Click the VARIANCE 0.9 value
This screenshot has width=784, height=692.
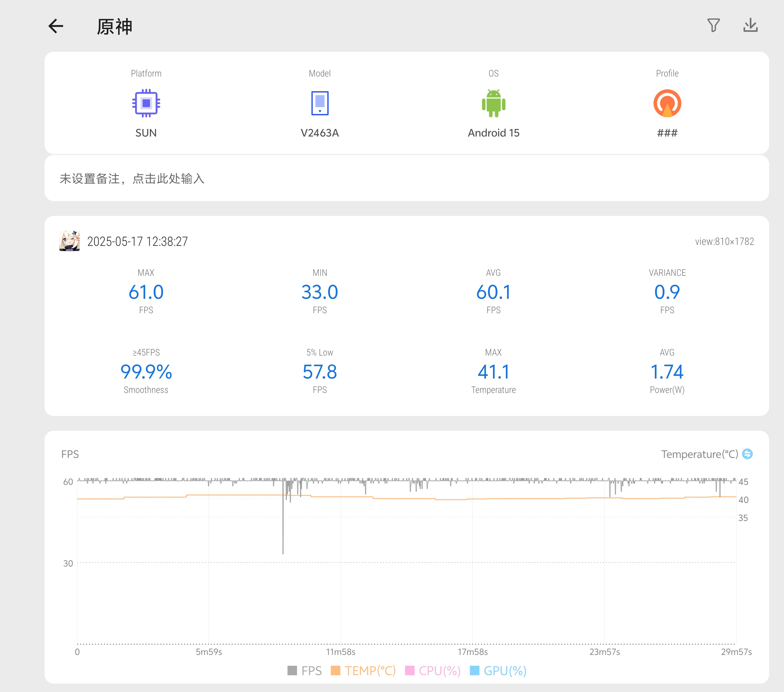tap(667, 292)
